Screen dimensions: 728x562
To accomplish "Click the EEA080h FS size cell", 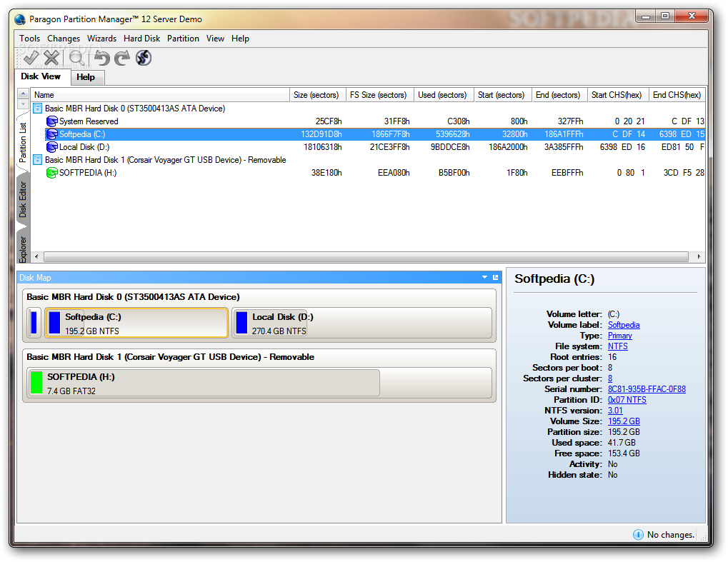I will (393, 173).
